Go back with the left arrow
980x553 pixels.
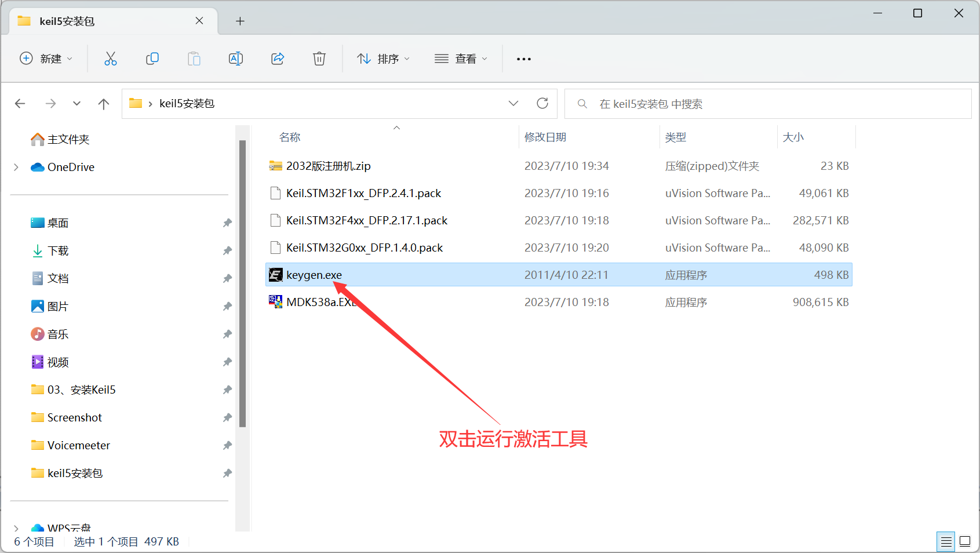[x=20, y=104]
